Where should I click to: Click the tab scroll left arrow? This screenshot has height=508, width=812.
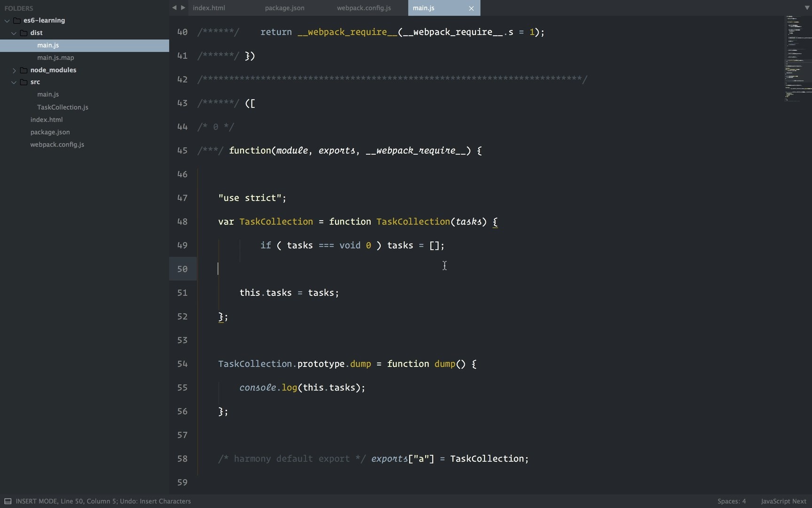174,8
